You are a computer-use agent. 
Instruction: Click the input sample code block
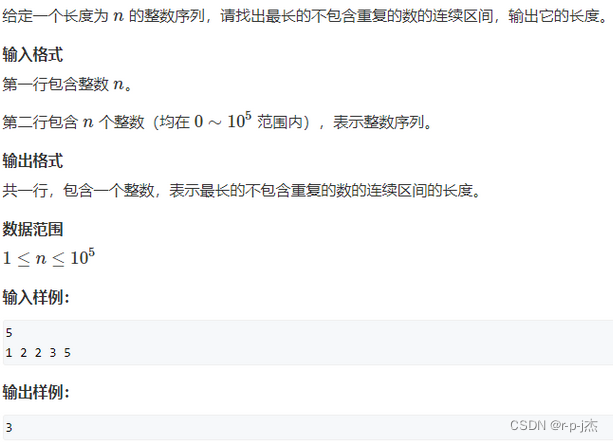pos(308,343)
